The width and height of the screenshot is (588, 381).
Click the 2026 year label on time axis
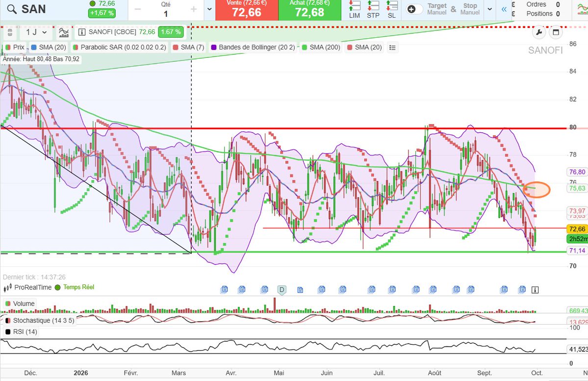click(81, 373)
